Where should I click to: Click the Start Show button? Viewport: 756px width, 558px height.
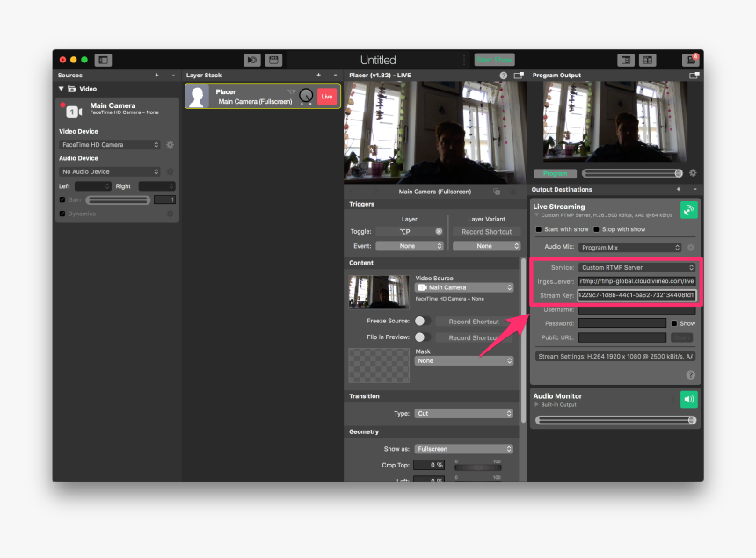pyautogui.click(x=495, y=60)
